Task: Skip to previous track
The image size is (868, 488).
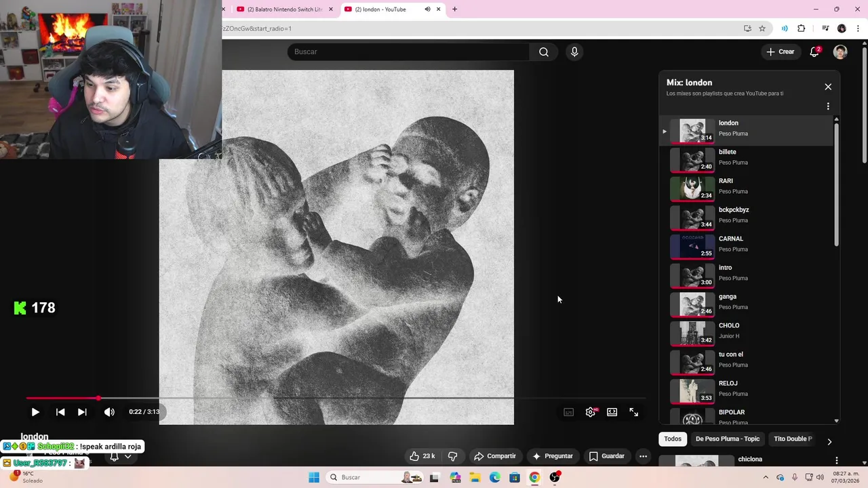Action: pos(60,412)
